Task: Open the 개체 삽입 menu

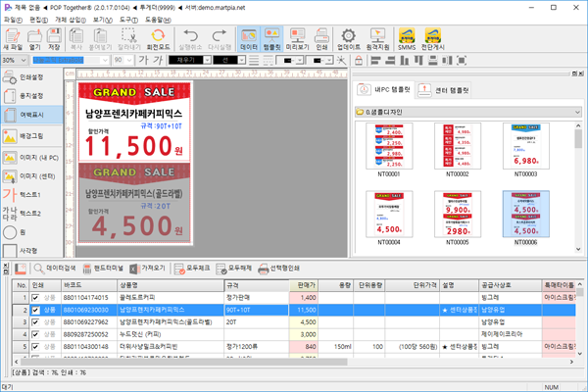Action: click(x=71, y=20)
